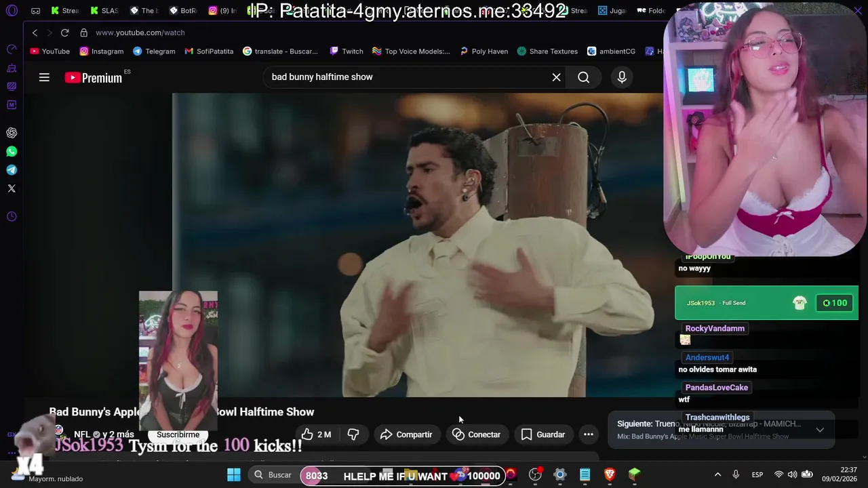Open Telegram in the browser sidebar
This screenshot has width=868, height=488.
(12, 170)
